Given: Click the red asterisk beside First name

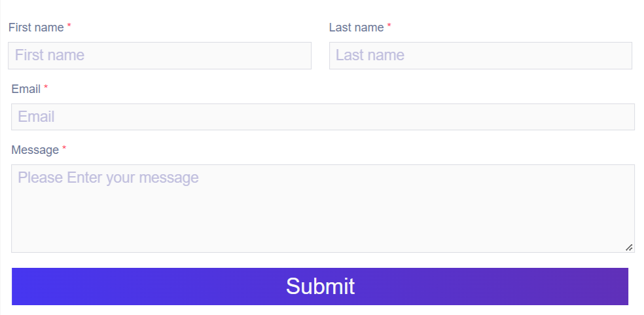Looking at the screenshot, I should pyautogui.click(x=69, y=27).
